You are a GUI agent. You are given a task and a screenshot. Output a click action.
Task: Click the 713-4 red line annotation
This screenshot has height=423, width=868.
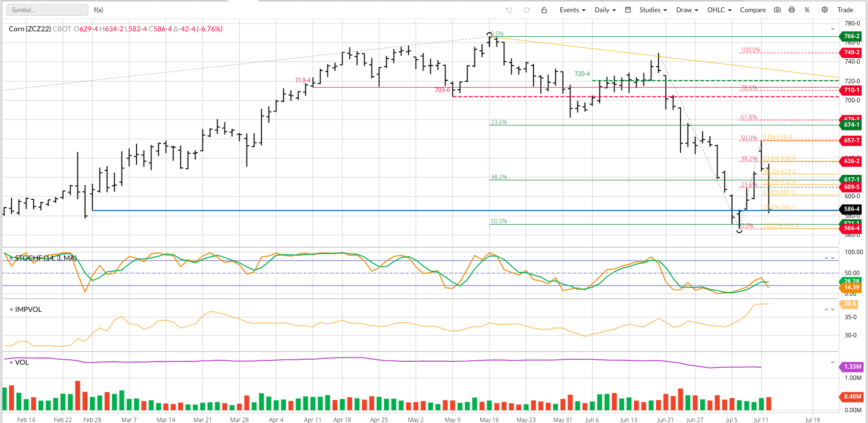[303, 80]
